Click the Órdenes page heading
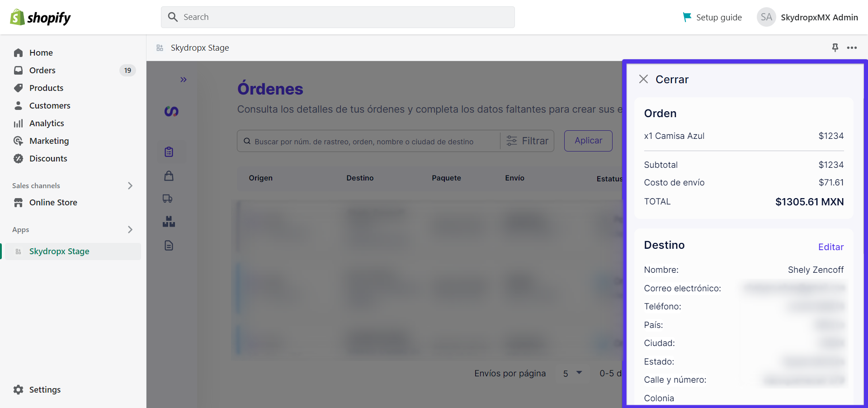The width and height of the screenshot is (868, 408). coord(270,89)
